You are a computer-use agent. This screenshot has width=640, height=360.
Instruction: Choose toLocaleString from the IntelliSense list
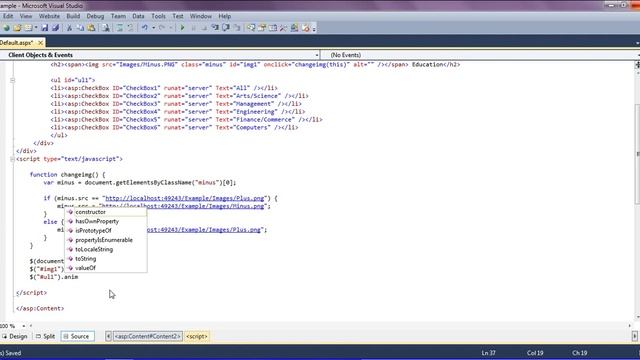point(106,249)
